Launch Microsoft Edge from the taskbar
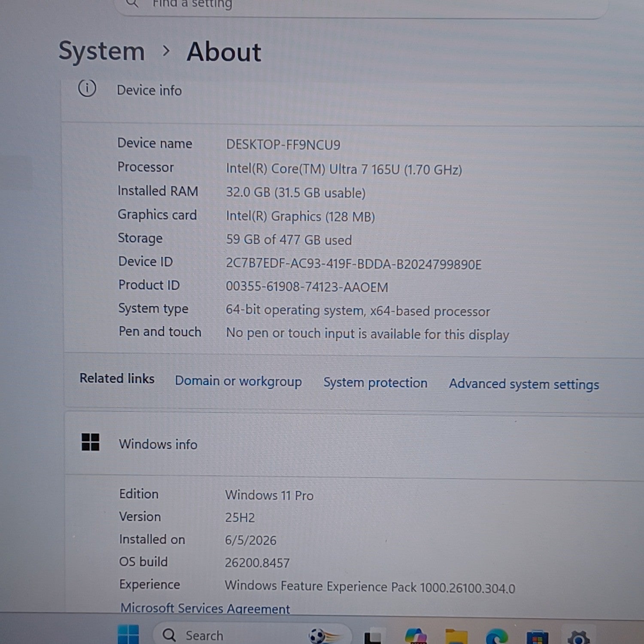Image resolution: width=644 pixels, height=644 pixels. point(497,636)
